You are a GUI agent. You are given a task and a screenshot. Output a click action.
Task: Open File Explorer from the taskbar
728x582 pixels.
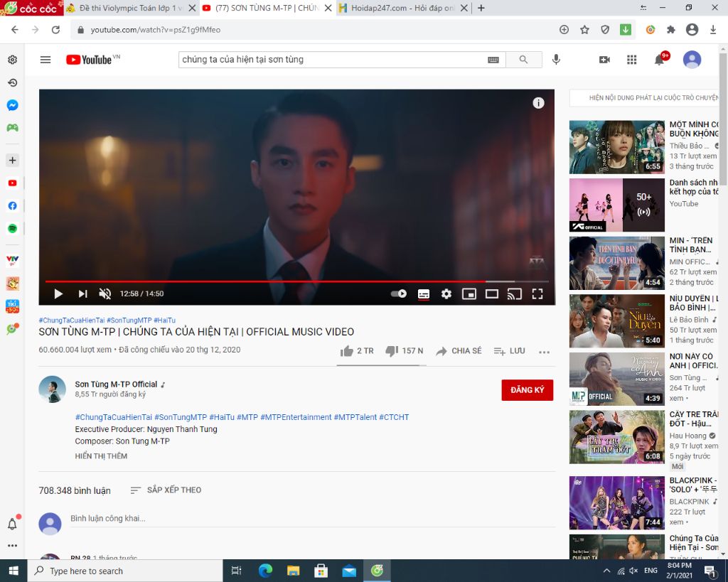293,571
